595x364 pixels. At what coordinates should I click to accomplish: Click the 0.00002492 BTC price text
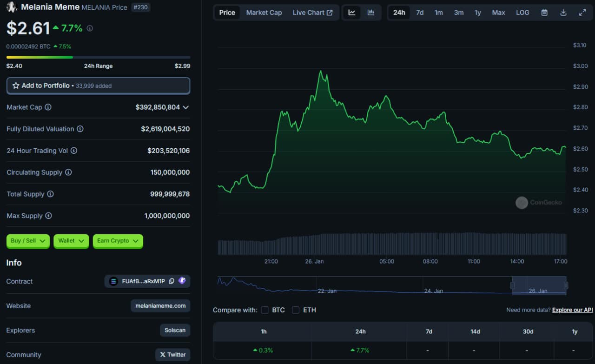tap(28, 46)
